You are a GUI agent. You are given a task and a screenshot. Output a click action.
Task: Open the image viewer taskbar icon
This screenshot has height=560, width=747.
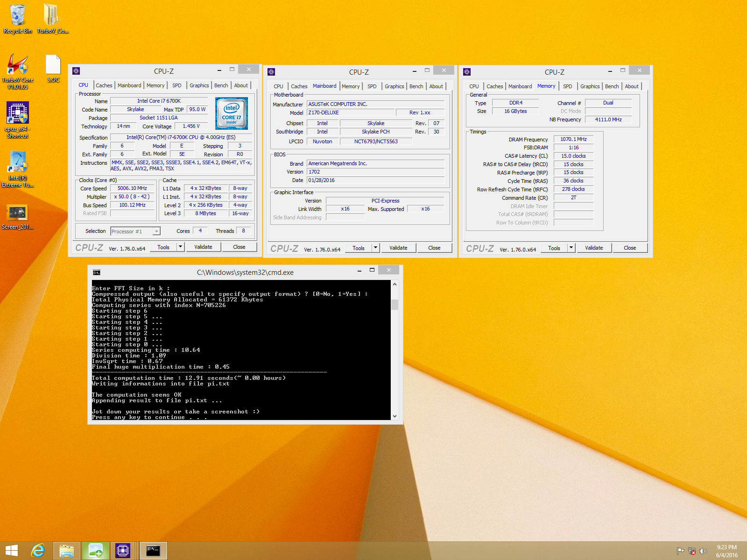point(96,551)
